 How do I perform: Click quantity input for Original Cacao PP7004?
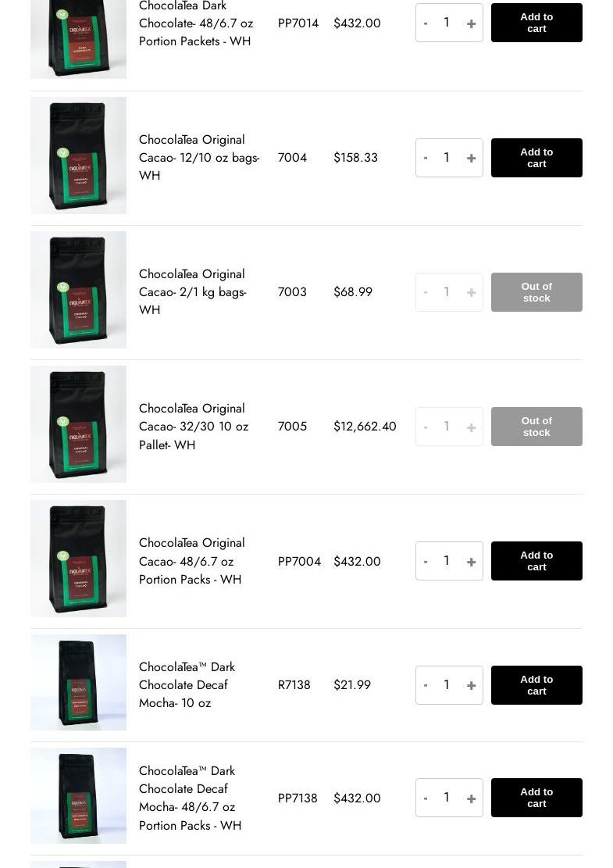tap(447, 561)
